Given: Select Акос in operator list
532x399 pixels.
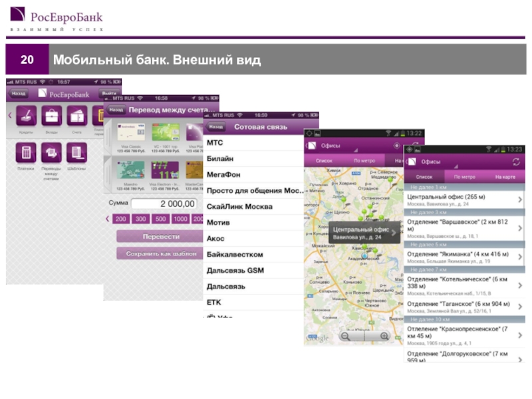Looking at the screenshot, I should pos(253,239).
